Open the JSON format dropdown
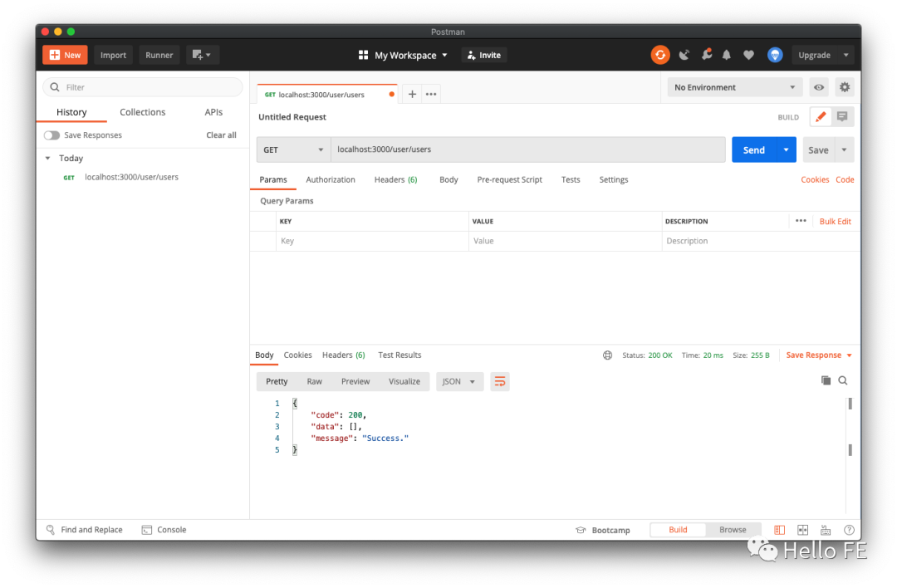The width and height of the screenshot is (897, 588). (459, 381)
